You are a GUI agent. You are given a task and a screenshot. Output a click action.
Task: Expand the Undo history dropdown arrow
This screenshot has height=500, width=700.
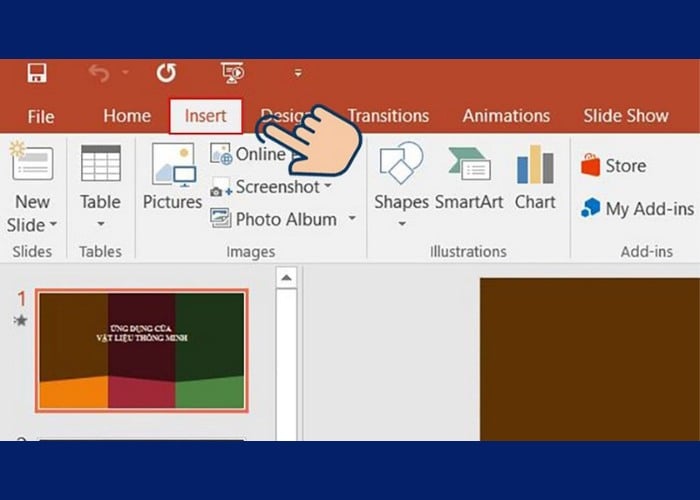pyautogui.click(x=125, y=73)
